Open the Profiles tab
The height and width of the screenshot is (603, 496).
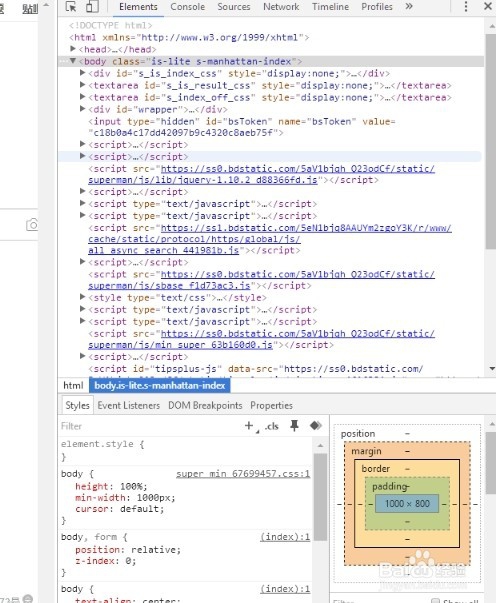point(377,7)
